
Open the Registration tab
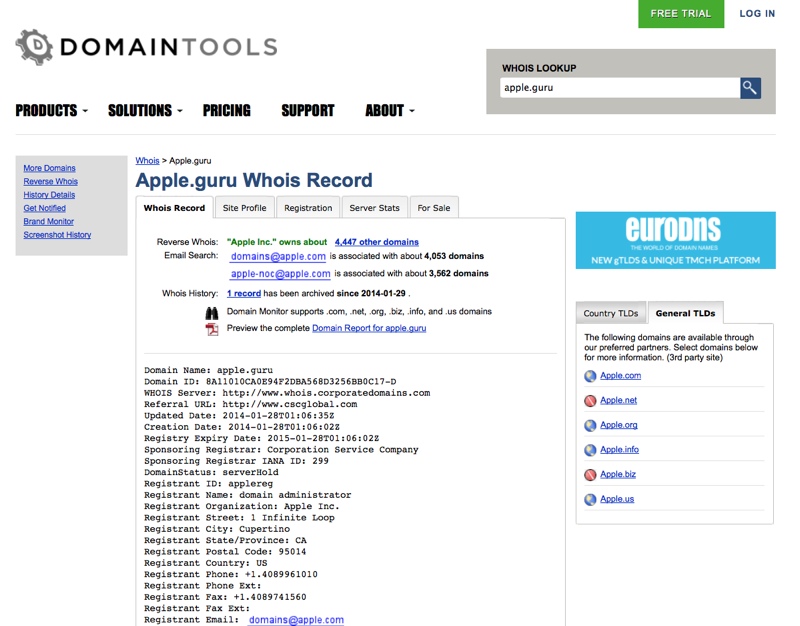click(308, 208)
